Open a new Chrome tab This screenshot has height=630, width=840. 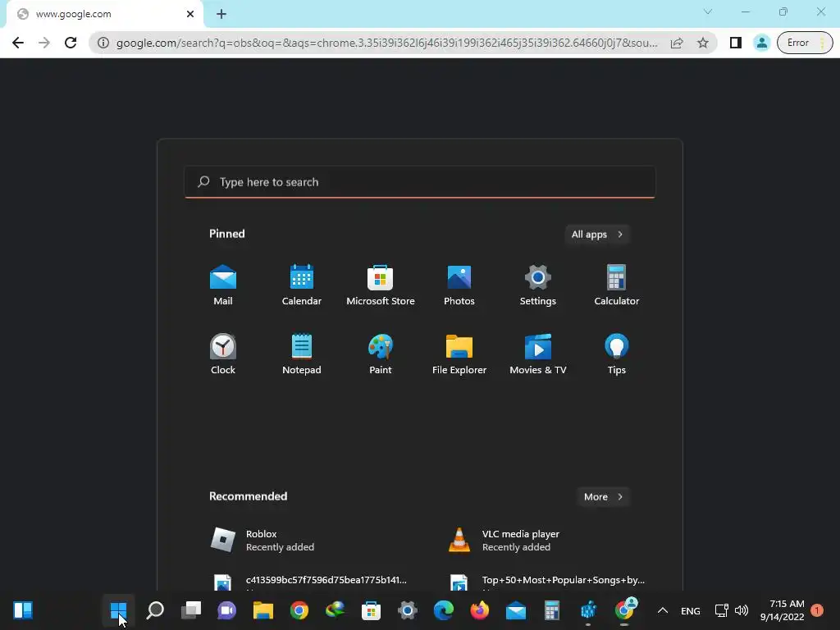221,15
